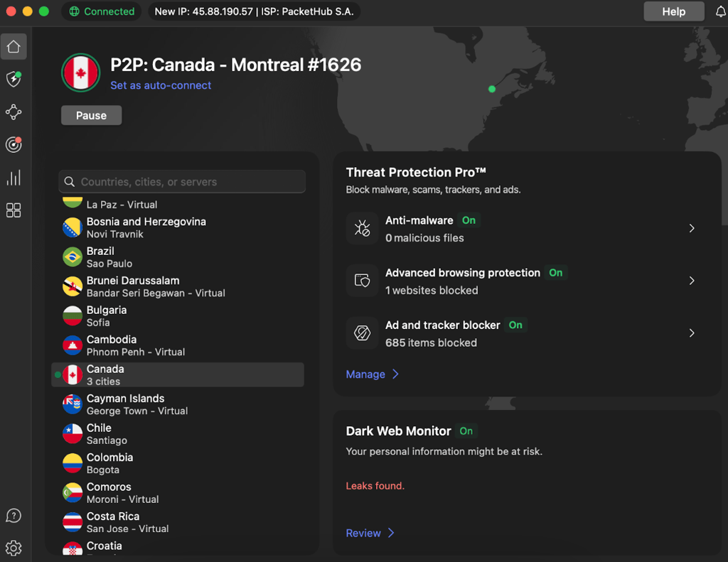Click the chevron beside Manage
The height and width of the screenshot is (562, 728).
coord(395,374)
